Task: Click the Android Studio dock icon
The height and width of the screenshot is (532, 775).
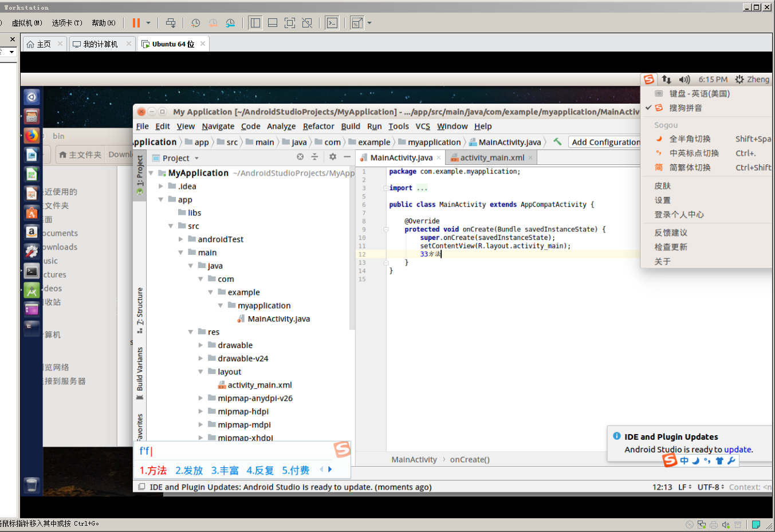Action: 32,290
